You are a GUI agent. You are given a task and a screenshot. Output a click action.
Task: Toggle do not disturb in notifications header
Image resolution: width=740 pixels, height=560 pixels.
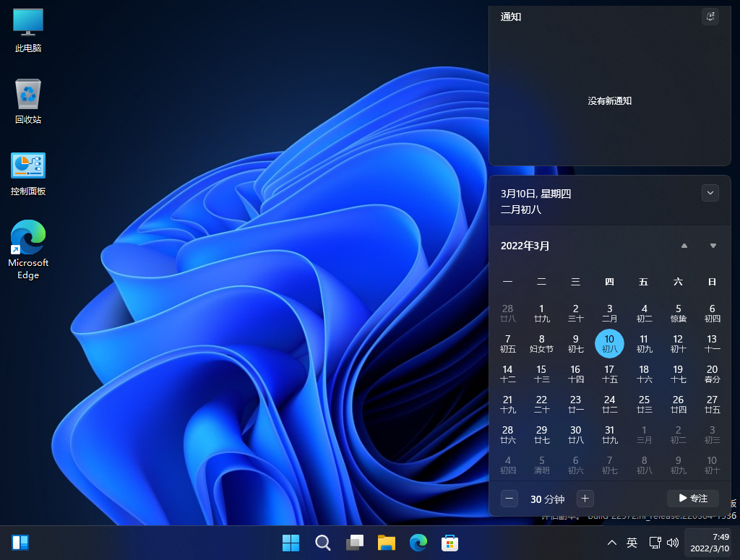(710, 17)
